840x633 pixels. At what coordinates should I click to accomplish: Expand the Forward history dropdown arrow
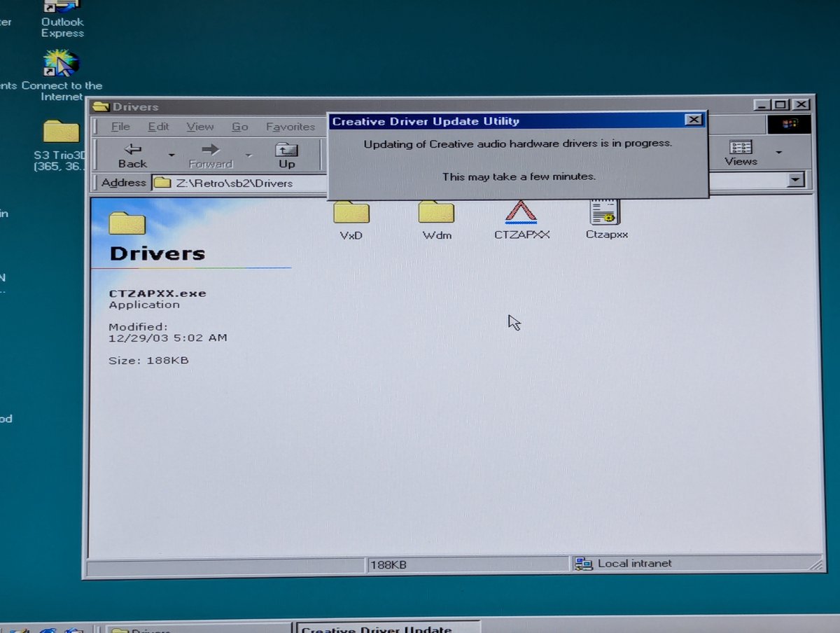point(247,155)
